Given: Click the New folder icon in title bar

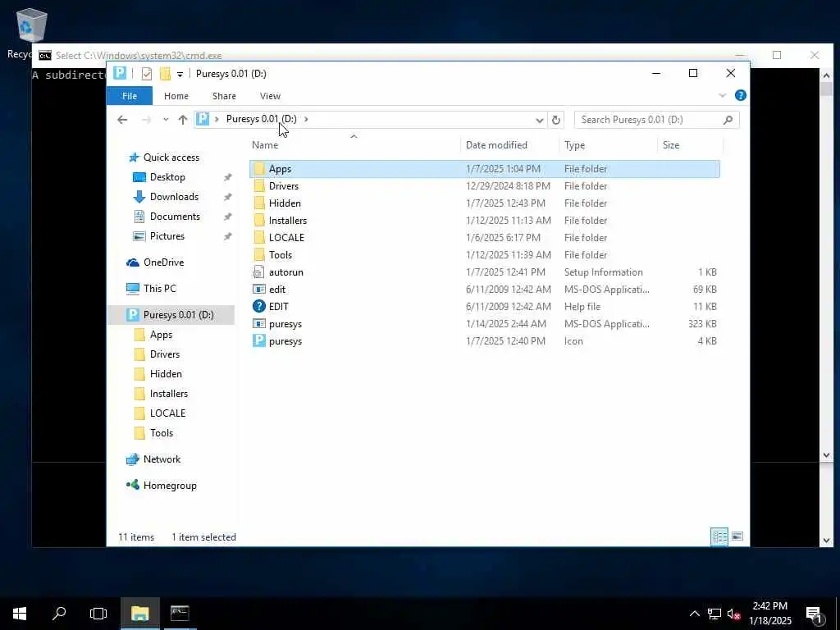Looking at the screenshot, I should point(165,74).
